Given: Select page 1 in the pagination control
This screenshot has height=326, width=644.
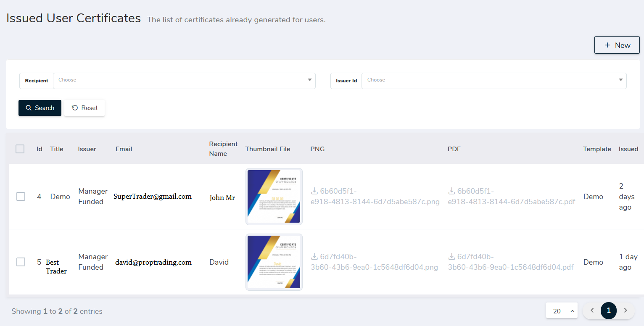Looking at the screenshot, I should click(608, 310).
